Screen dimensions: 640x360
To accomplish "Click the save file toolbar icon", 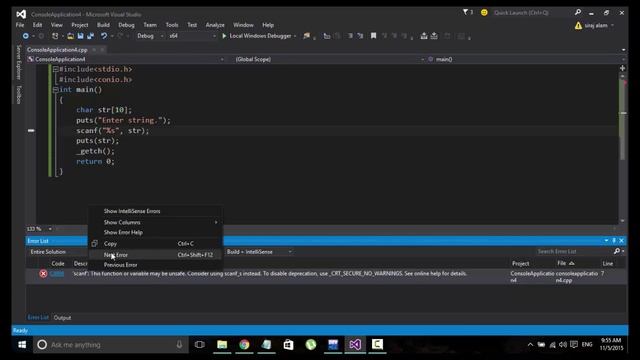I will 80,36.
